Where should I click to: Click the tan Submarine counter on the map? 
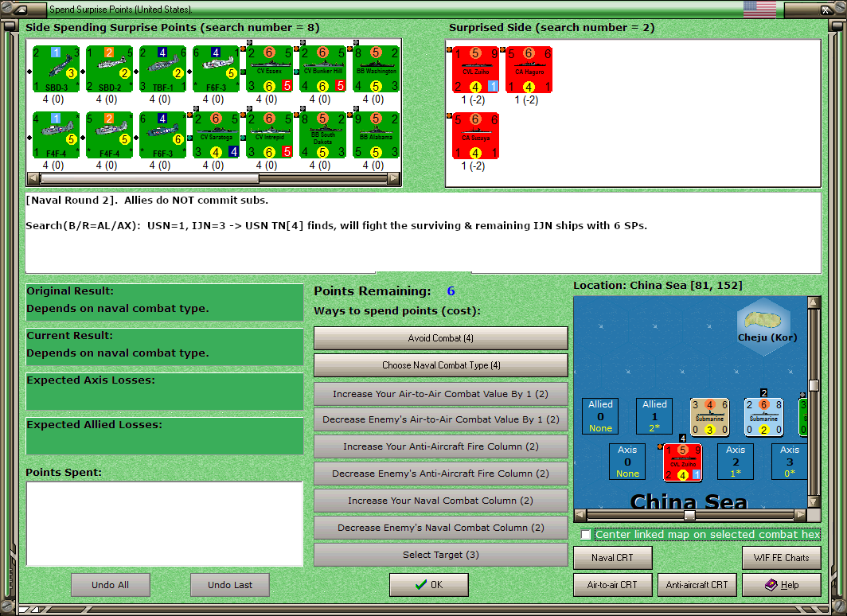tap(710, 417)
